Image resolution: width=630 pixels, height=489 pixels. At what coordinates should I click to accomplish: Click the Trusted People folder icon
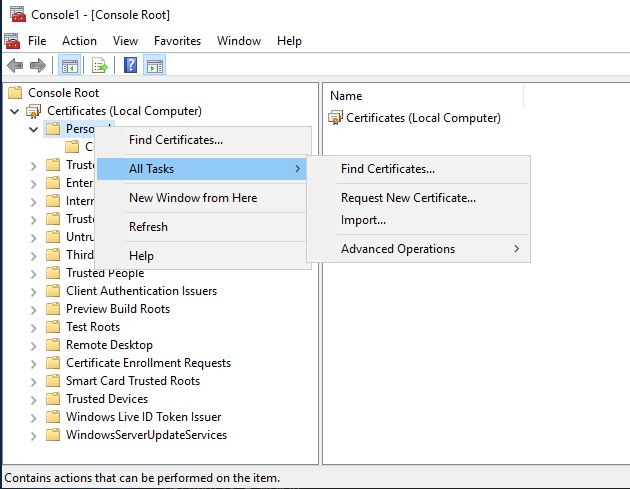coord(53,273)
